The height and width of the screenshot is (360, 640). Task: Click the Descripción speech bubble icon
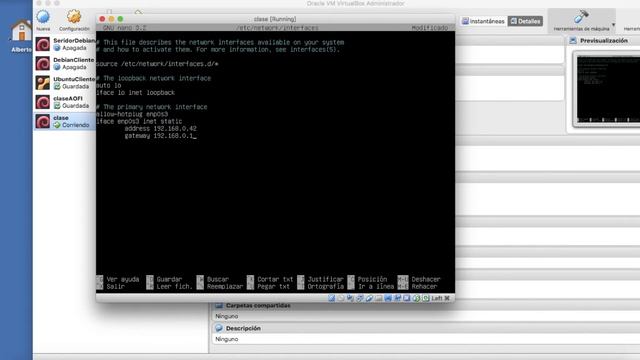pyautogui.click(x=219, y=328)
